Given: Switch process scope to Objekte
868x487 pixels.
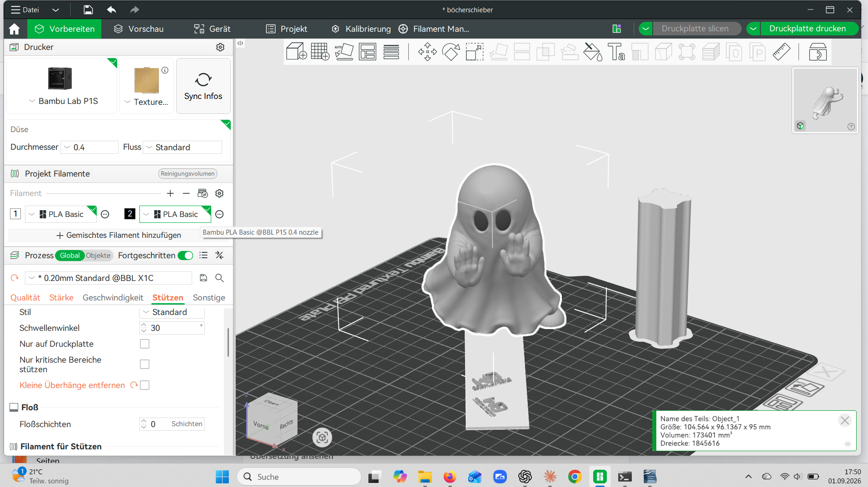Looking at the screenshot, I should pyautogui.click(x=98, y=256).
